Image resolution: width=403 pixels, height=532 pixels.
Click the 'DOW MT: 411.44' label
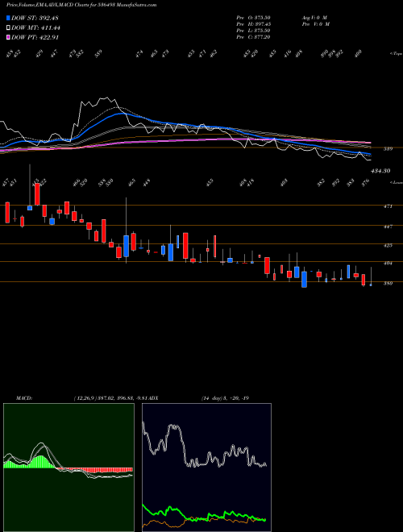click(x=35, y=28)
